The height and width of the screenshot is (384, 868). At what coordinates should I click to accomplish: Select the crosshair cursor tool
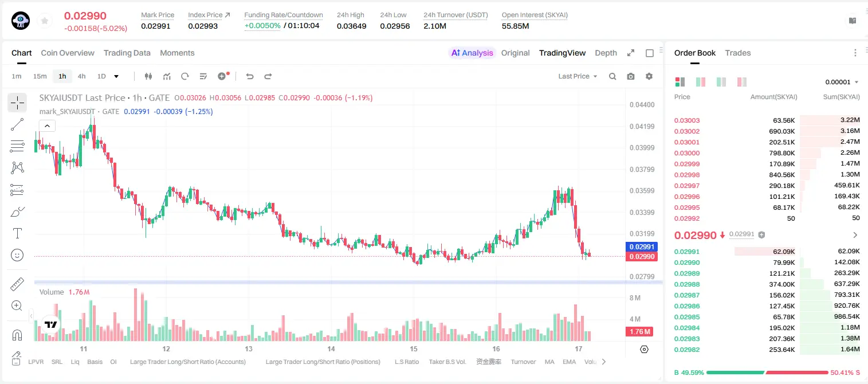pyautogui.click(x=17, y=103)
